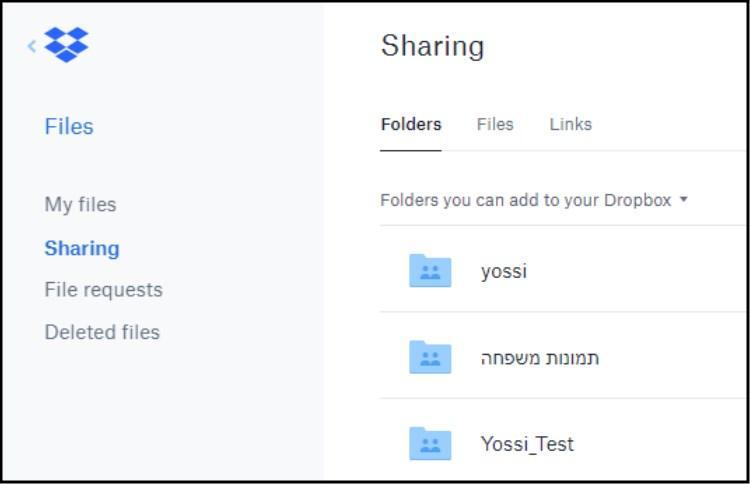Open File requests page
Image resolution: width=750 pixels, height=484 pixels.
(x=103, y=290)
